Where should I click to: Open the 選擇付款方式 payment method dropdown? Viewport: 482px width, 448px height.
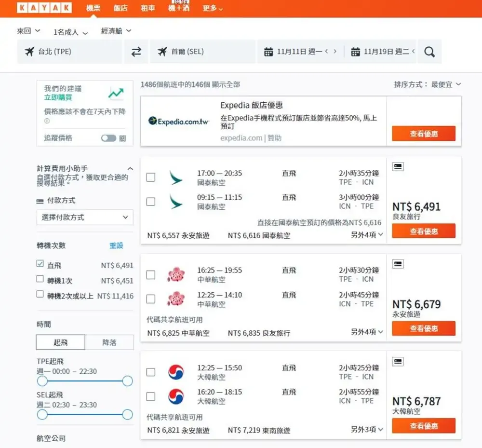[85, 217]
